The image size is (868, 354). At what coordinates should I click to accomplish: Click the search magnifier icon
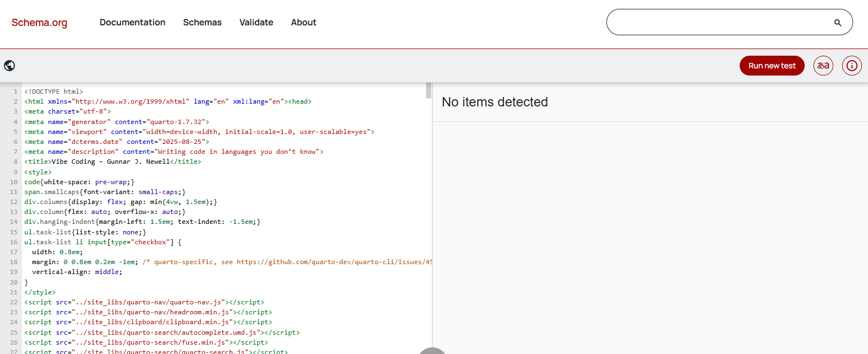coord(837,23)
